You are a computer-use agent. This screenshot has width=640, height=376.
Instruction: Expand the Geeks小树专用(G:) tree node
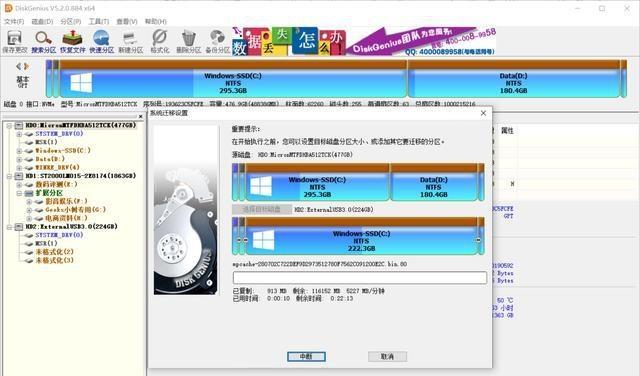pos(29,210)
